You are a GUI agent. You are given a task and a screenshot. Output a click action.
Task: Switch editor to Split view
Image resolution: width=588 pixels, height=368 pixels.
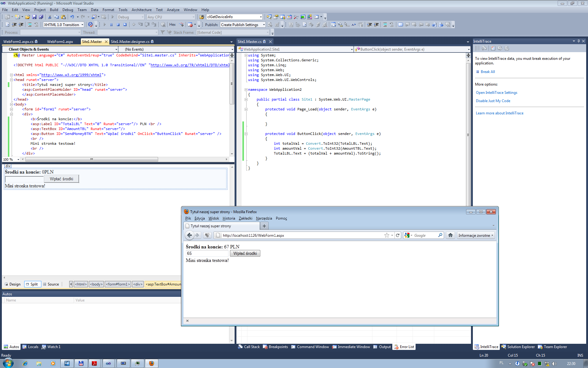point(32,284)
